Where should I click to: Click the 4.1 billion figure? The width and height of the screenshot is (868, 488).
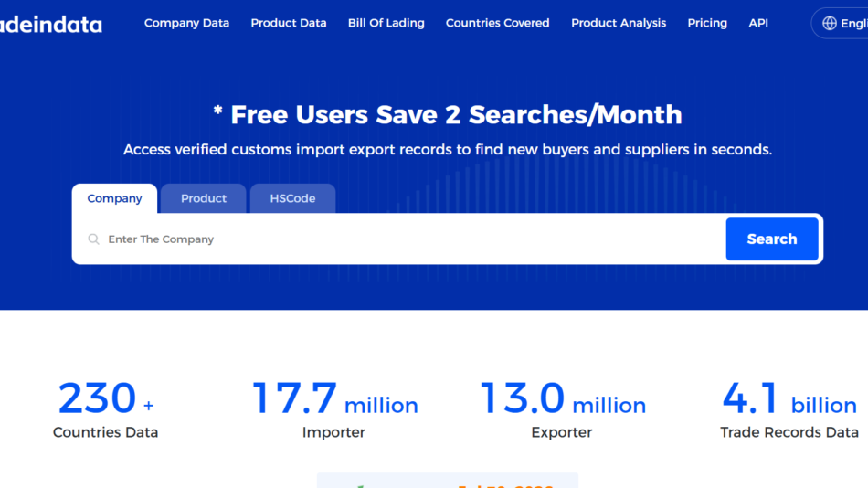pos(789,398)
